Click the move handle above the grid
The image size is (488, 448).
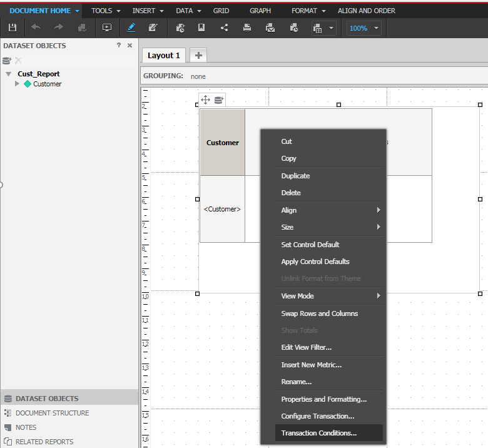[x=205, y=100]
